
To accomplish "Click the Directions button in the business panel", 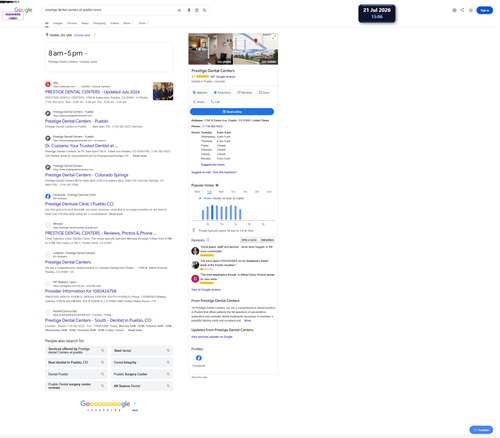I will click(x=222, y=92).
